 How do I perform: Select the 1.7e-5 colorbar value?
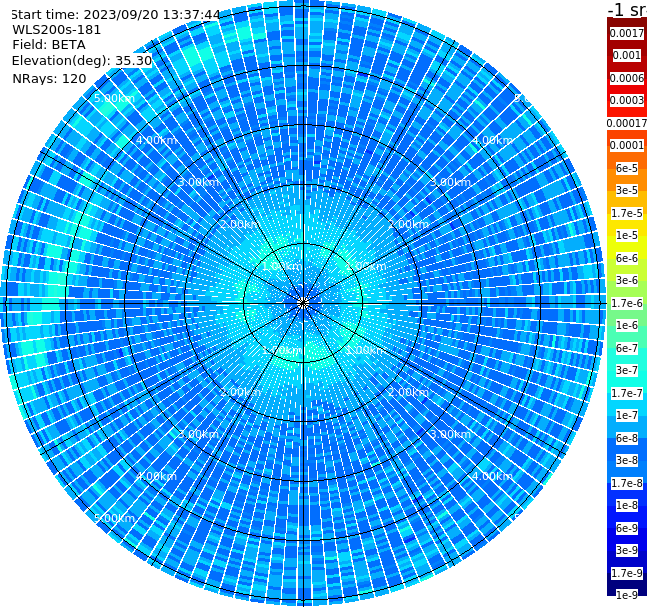pyautogui.click(x=627, y=213)
